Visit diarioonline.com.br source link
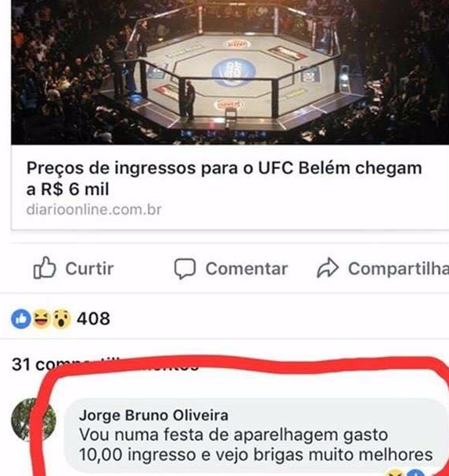449x476 pixels. (x=94, y=210)
